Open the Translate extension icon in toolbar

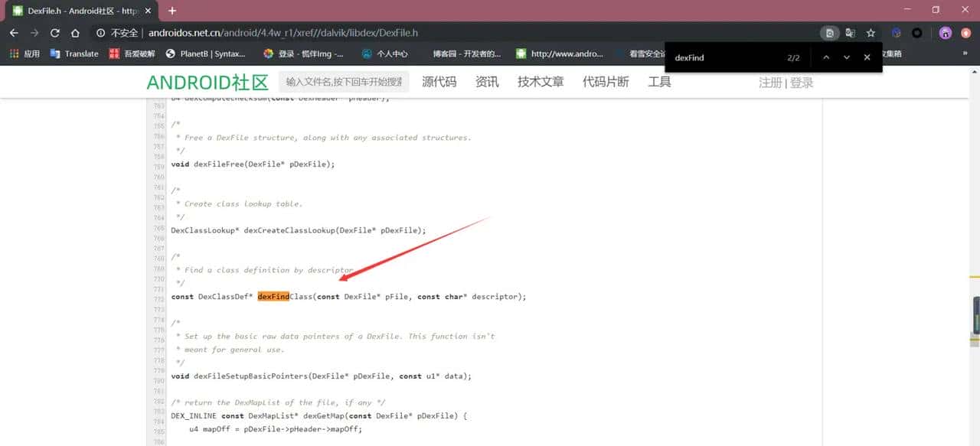click(54, 54)
